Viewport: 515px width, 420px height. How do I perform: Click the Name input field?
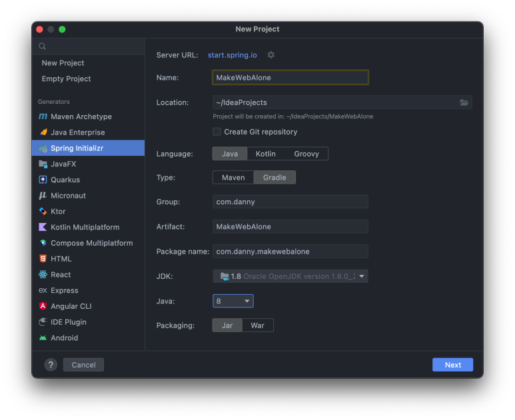(290, 77)
